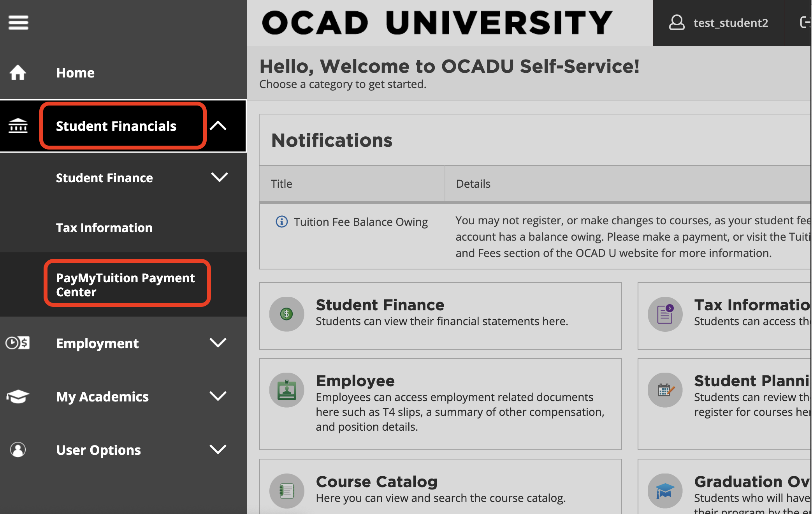Click the test_student2 username
812x514 pixels.
click(731, 23)
